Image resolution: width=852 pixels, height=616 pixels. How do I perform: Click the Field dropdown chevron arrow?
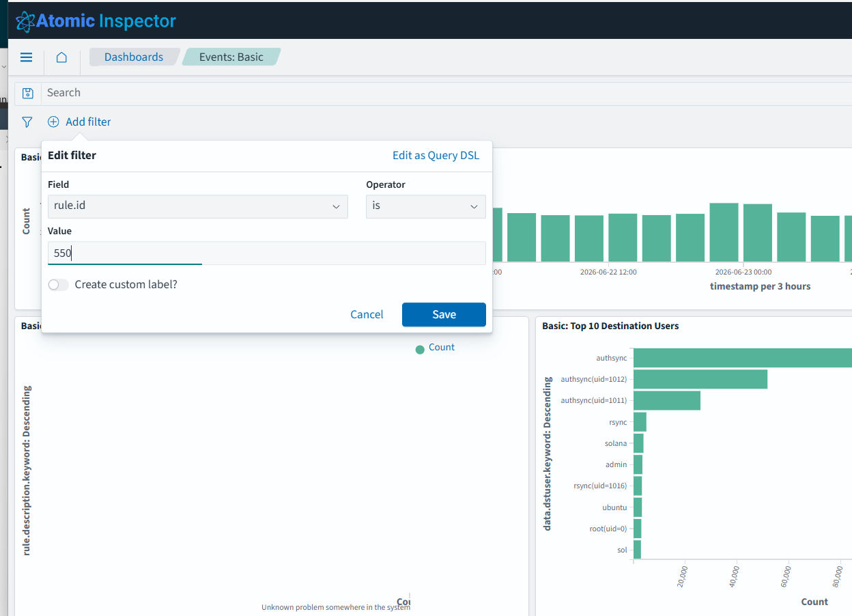coord(336,206)
